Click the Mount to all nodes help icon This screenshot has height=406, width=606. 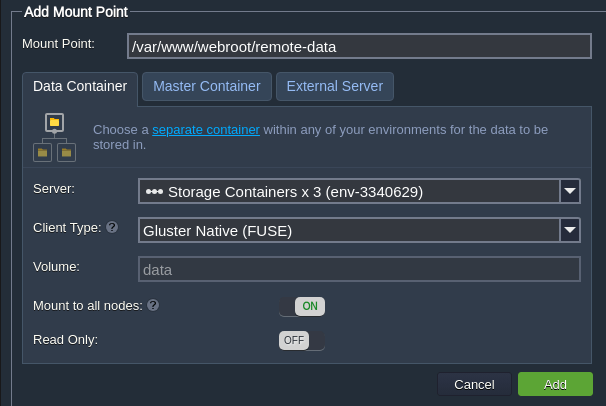tap(153, 305)
